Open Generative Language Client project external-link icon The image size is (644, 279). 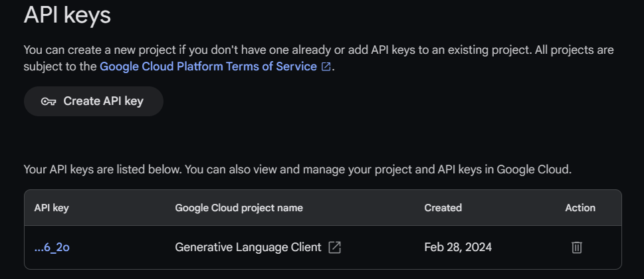point(335,247)
